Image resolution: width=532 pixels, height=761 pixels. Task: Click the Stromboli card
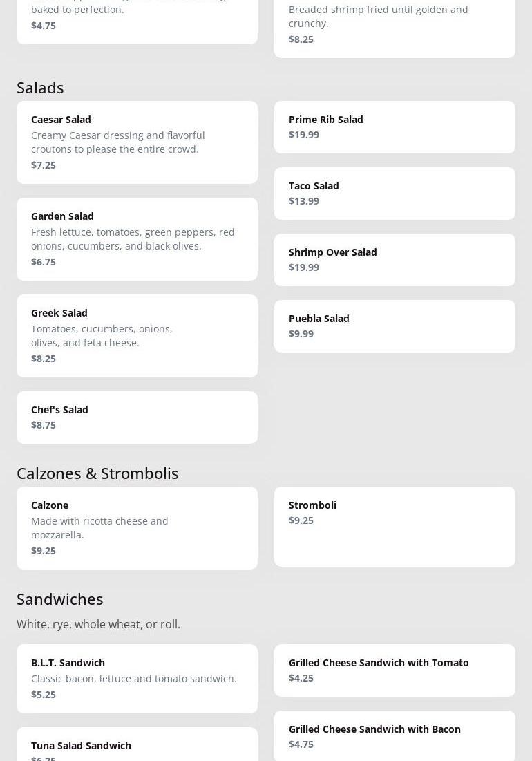tap(395, 526)
